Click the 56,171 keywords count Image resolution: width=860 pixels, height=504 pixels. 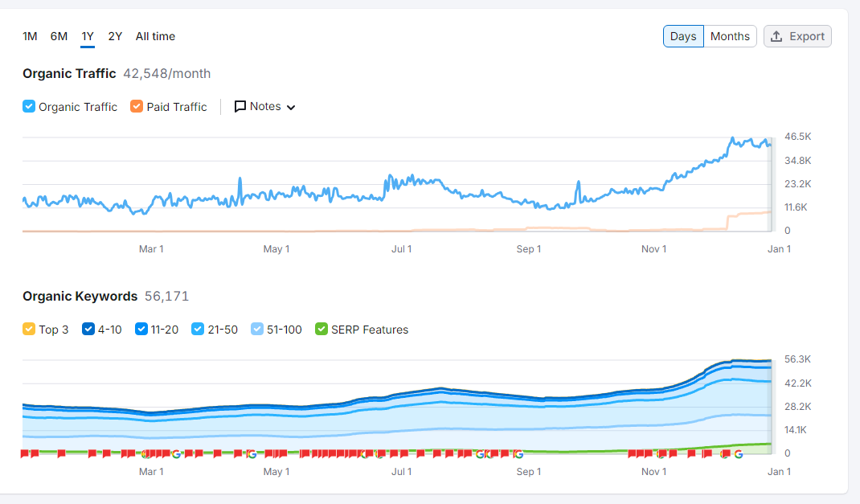(x=166, y=296)
